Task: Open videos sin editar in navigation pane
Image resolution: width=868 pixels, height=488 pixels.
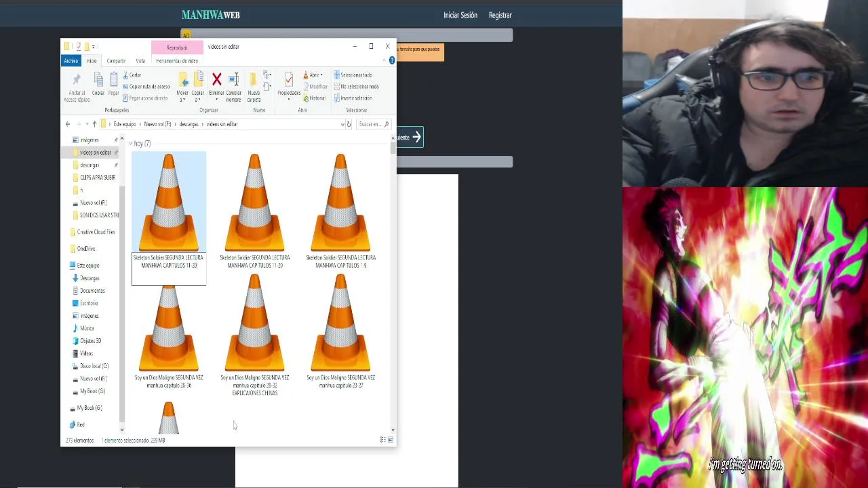Action: click(95, 152)
